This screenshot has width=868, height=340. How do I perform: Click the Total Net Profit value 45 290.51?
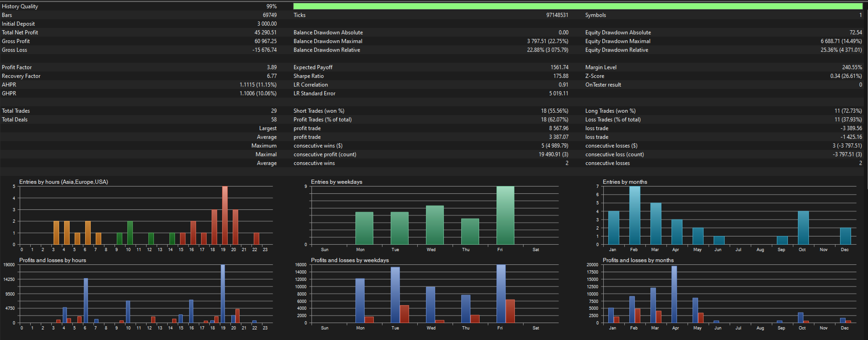click(x=266, y=33)
